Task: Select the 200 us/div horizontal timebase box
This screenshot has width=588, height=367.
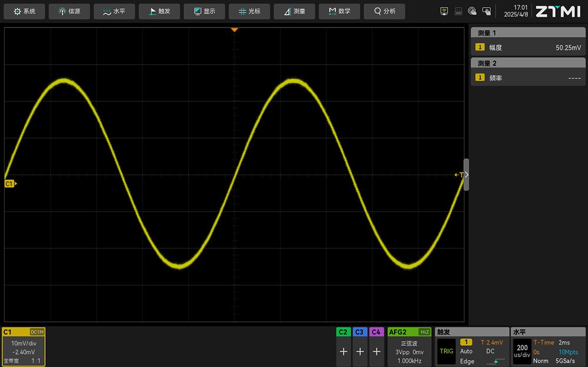Action: tap(522, 351)
